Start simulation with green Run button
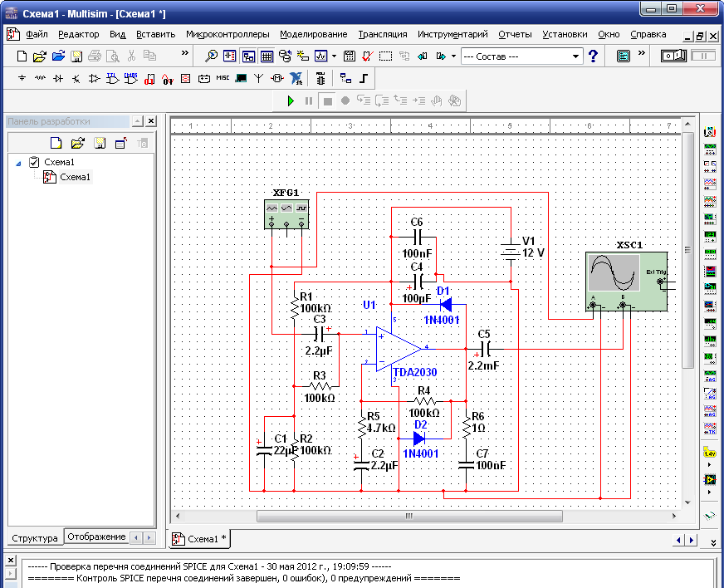Viewport: 724px width, 588px height. pyautogui.click(x=291, y=100)
